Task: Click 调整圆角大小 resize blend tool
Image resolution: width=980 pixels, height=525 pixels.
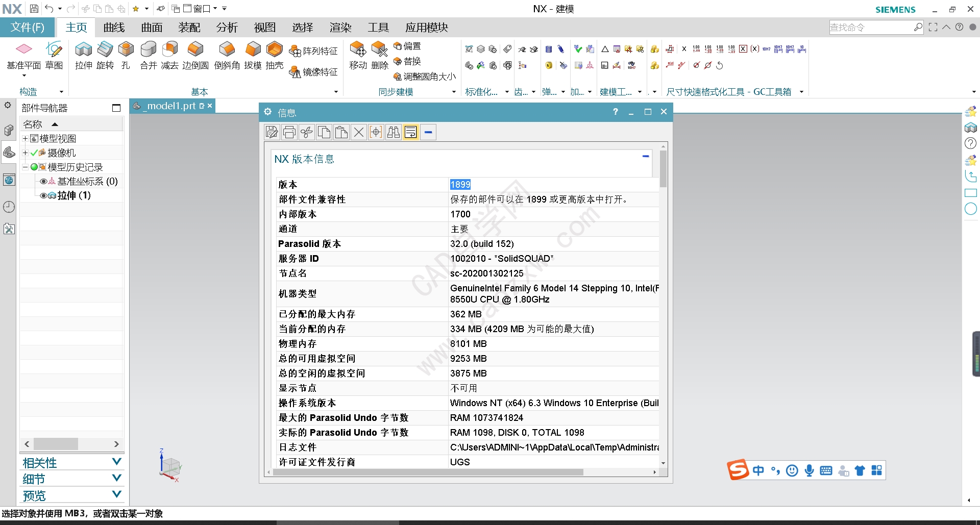Action: pos(425,77)
